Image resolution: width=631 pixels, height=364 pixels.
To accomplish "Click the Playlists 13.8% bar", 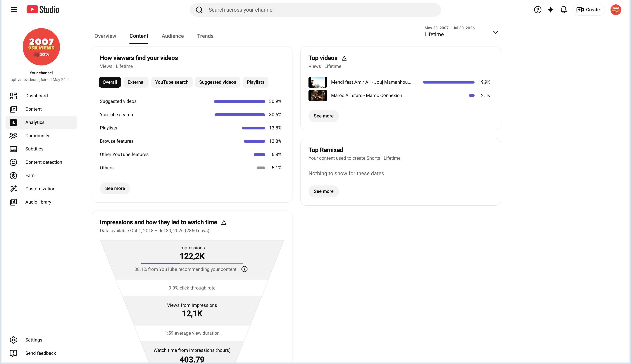I will pos(254,128).
